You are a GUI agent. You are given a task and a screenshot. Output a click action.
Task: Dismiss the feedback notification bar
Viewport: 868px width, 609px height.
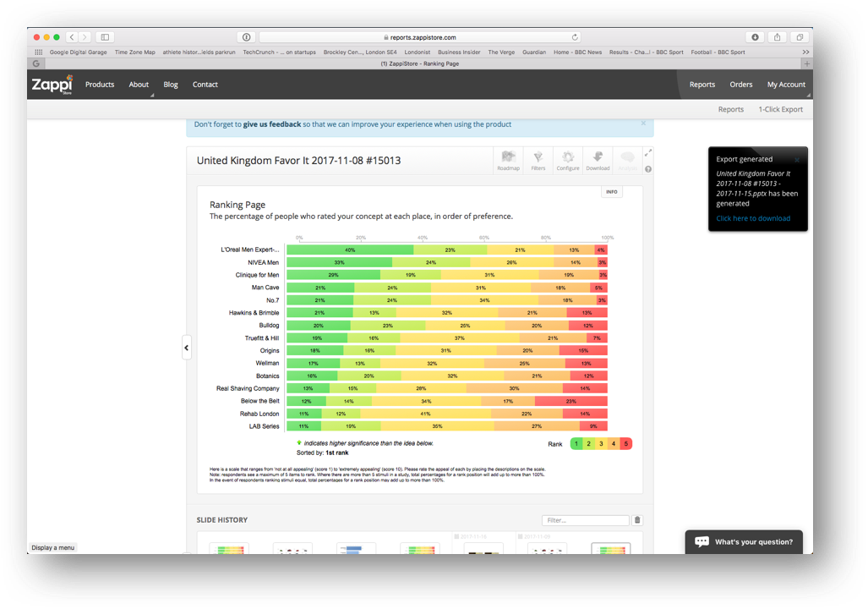pyautogui.click(x=644, y=123)
